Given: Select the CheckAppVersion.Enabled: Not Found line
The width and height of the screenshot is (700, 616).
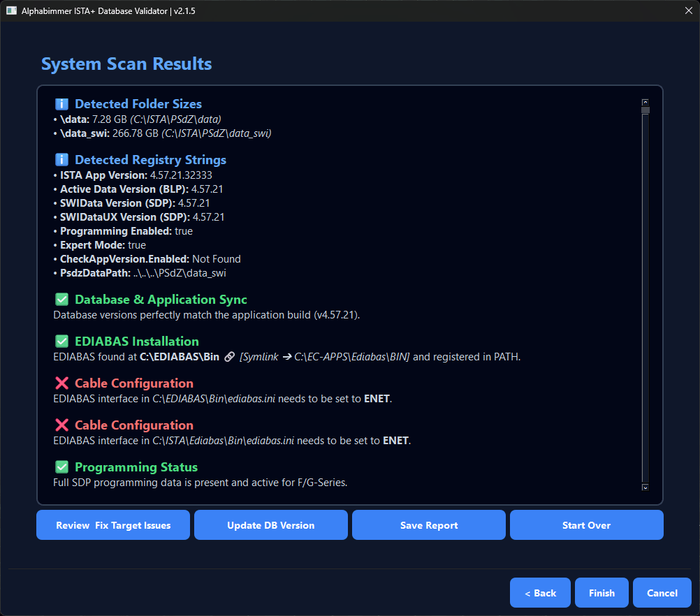Looking at the screenshot, I should [147, 259].
